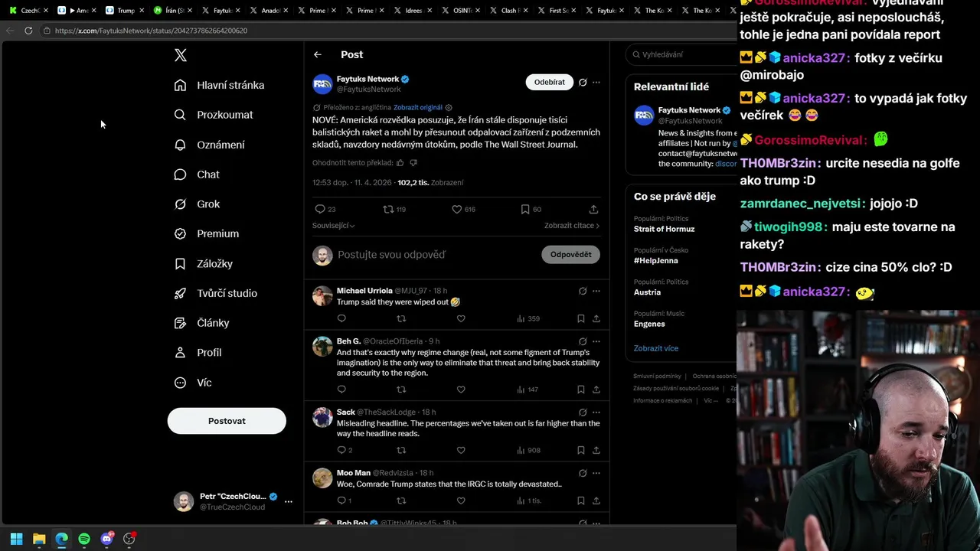
Task: Click Zobrazit originál link
Action: (418, 108)
